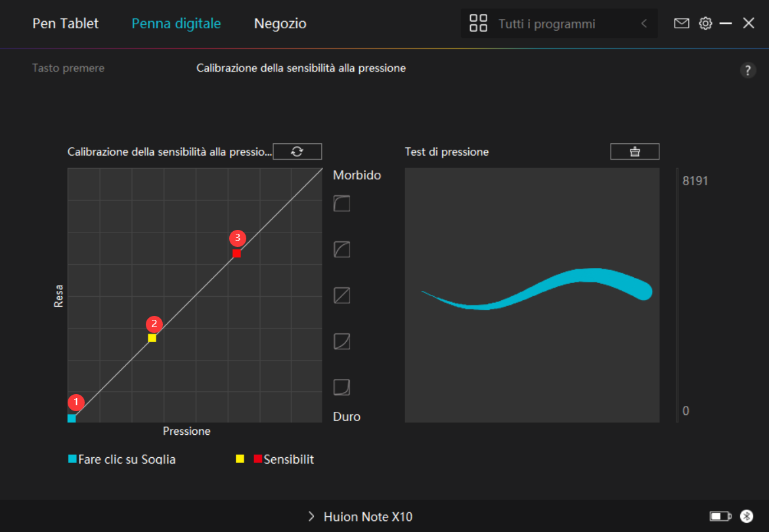Image resolution: width=769 pixels, height=532 pixels.
Task: Select the softest pressure curve preset
Action: 341,203
